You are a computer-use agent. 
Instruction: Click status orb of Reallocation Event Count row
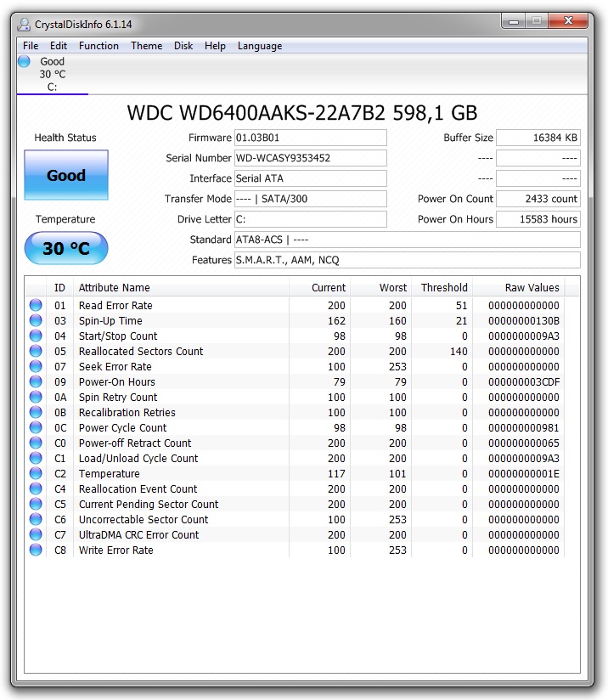36,488
